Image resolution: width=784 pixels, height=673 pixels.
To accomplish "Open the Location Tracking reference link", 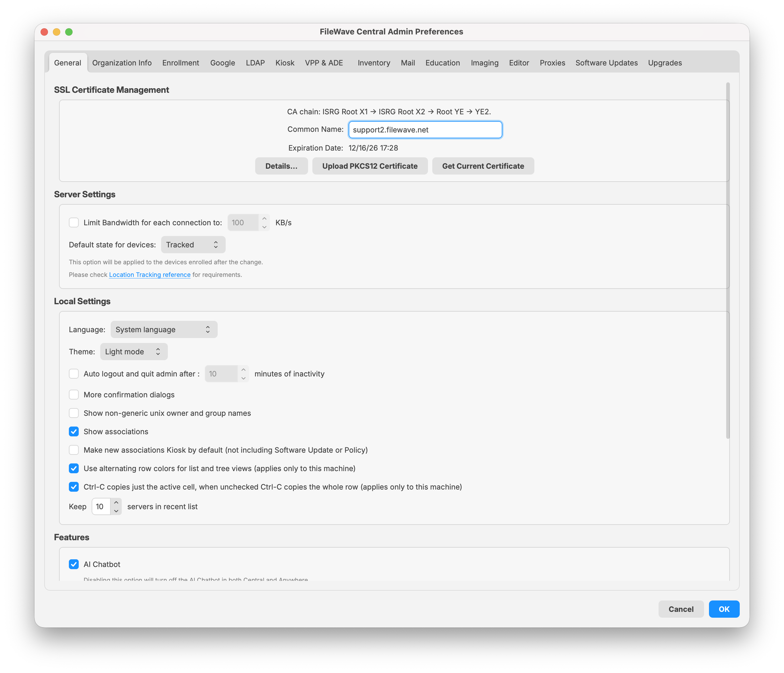I will 149,275.
